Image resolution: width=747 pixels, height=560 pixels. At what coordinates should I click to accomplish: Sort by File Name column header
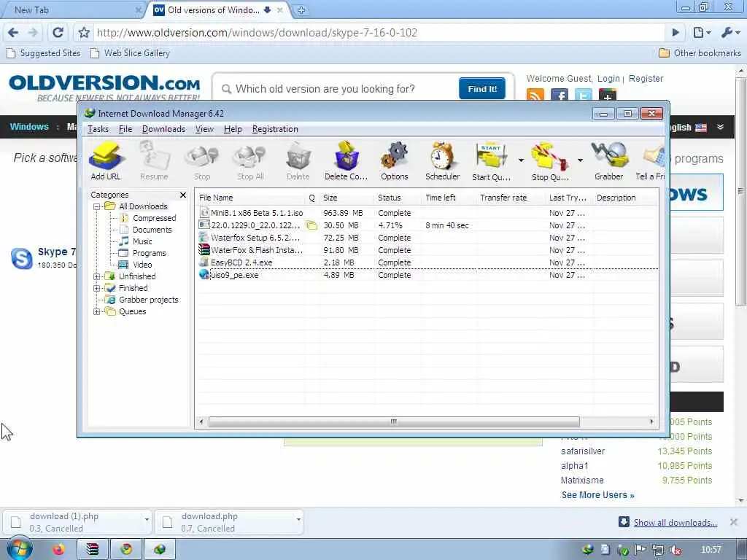click(x=251, y=198)
